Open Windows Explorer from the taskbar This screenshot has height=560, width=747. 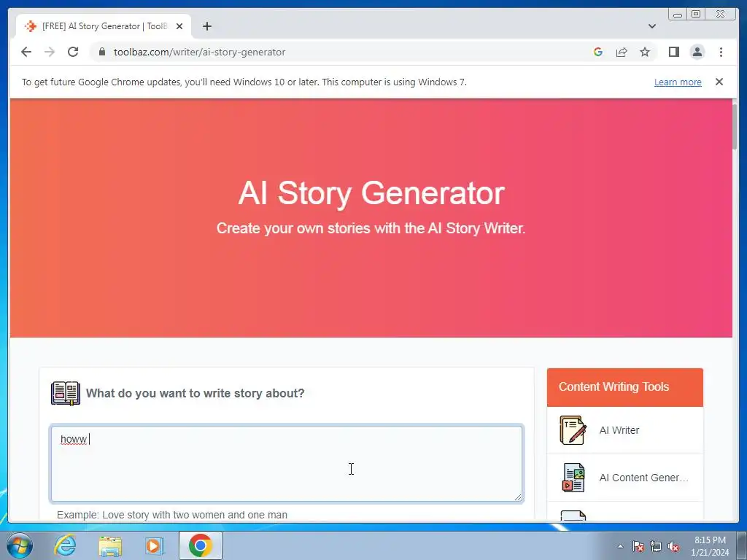coord(110,545)
